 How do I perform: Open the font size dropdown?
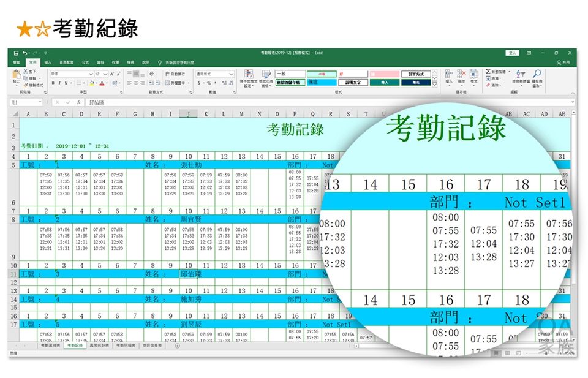105,74
